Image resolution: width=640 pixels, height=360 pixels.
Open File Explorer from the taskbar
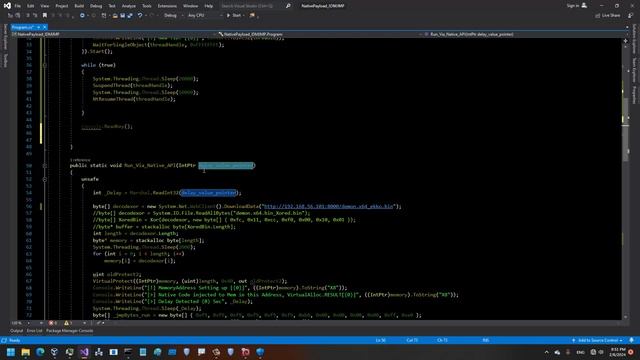click(x=25, y=352)
